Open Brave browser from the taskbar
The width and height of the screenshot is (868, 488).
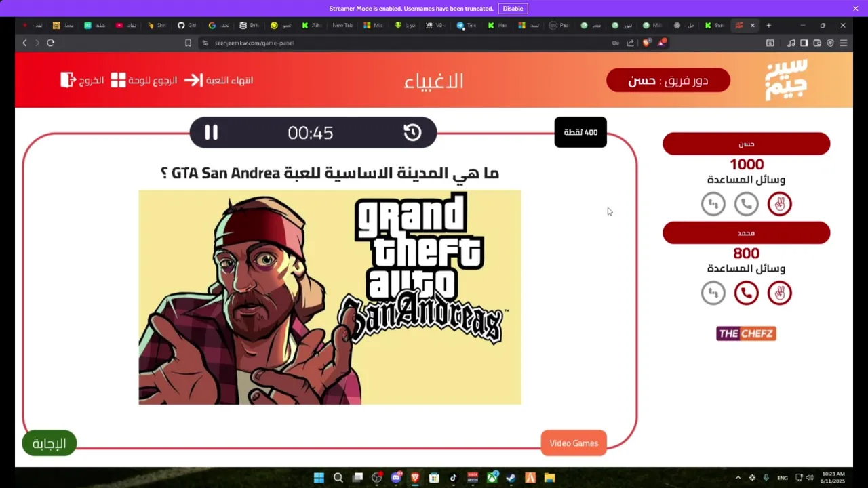pyautogui.click(x=415, y=478)
